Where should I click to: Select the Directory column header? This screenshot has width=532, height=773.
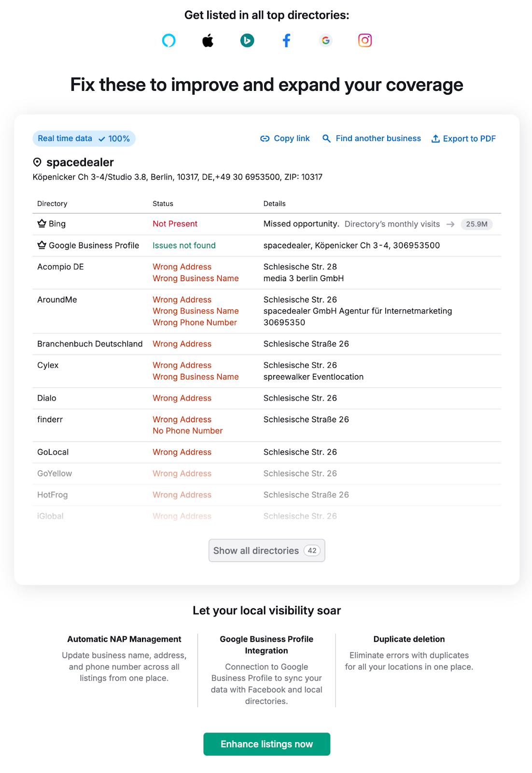click(x=52, y=204)
